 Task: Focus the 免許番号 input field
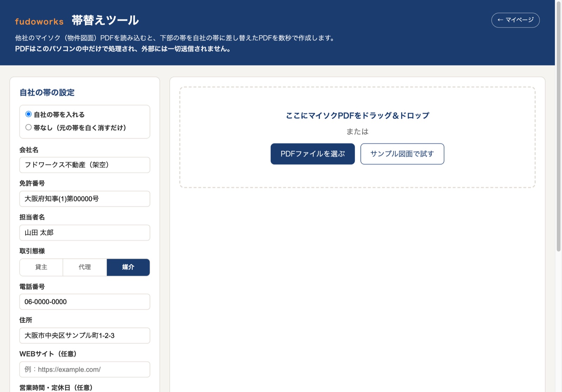pos(85,199)
